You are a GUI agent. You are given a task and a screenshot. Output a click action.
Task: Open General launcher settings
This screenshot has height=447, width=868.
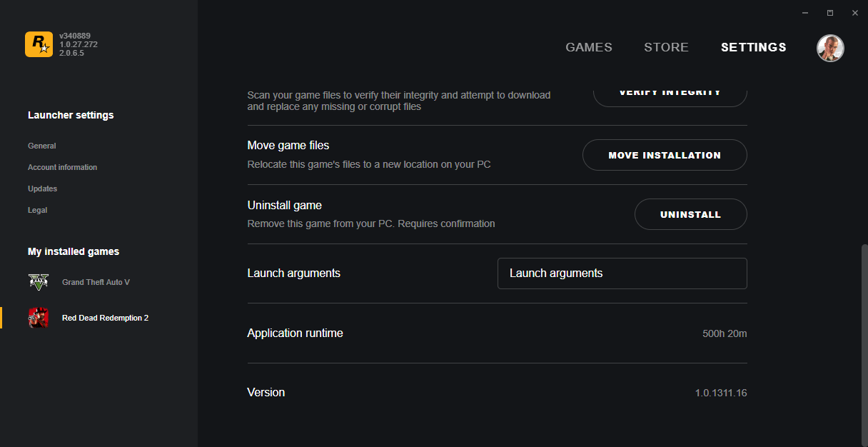point(42,146)
